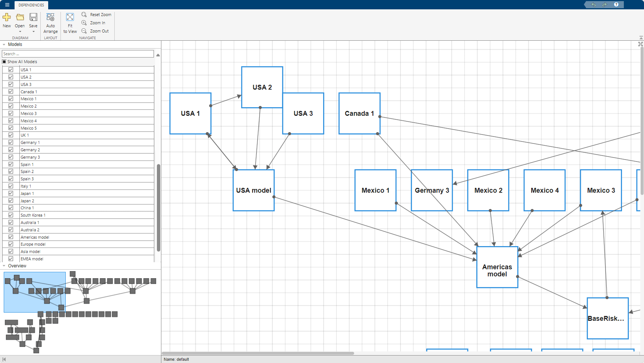The width and height of the screenshot is (644, 363).
Task: Open the help question mark icon
Action: point(616,4)
